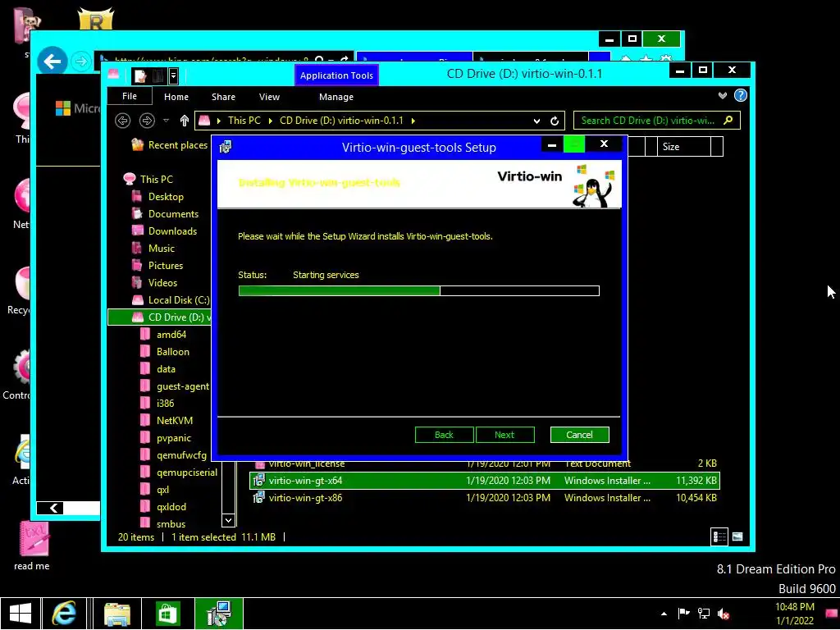Open the File ribbon tab
Screen dimensions: 840x630
(x=130, y=97)
